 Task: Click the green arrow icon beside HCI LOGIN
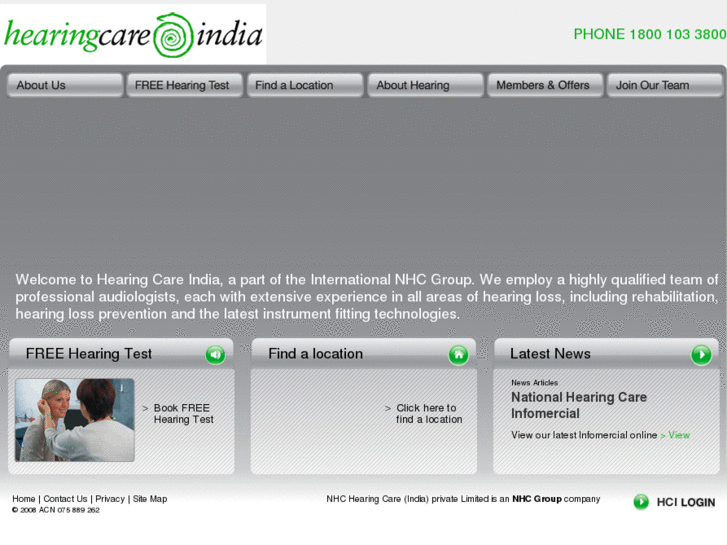[x=641, y=502]
